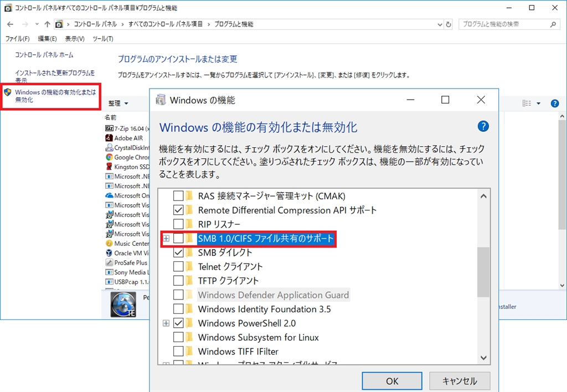This screenshot has width=567, height=392.
Task: Open the address bar history dropdown
Action: coord(440,24)
